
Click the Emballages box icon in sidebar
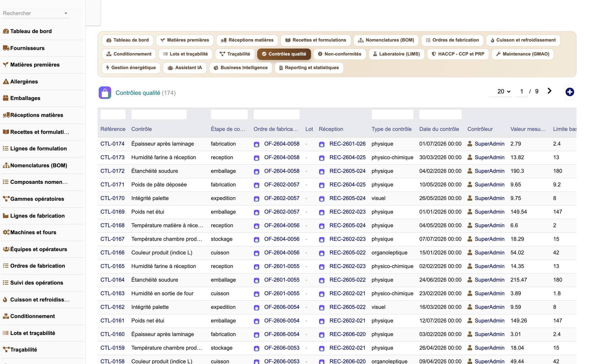[x=6, y=98]
